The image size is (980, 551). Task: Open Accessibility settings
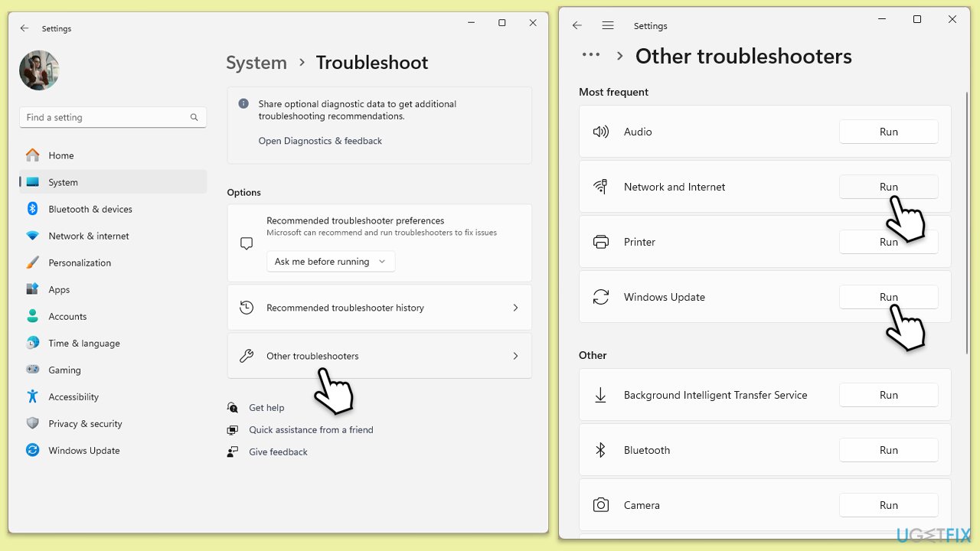[x=73, y=397]
